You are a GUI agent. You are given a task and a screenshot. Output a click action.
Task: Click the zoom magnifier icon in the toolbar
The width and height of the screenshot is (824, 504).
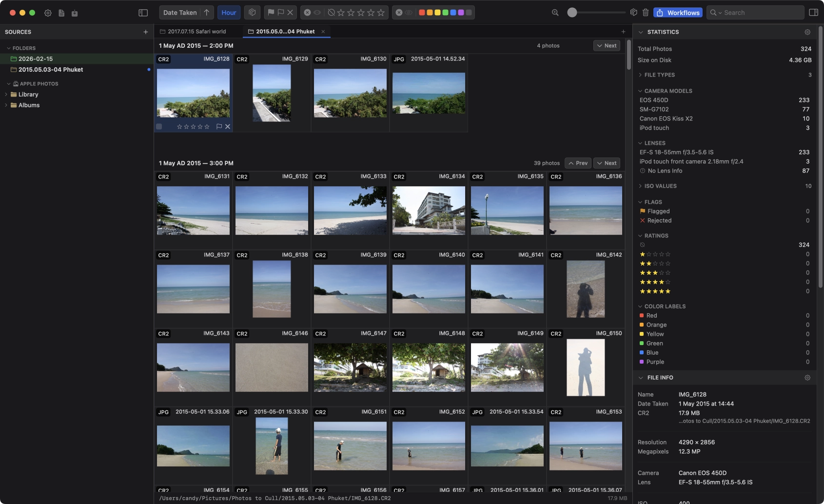pyautogui.click(x=555, y=13)
